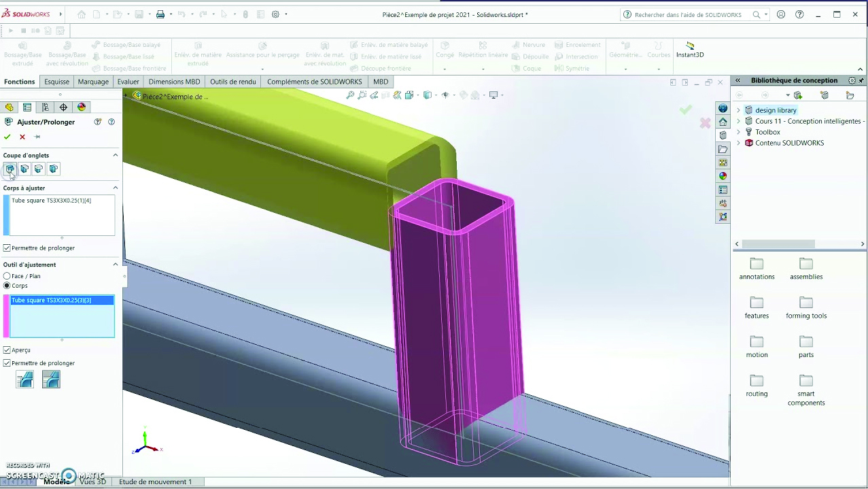Screen dimensions: 868x489
Task: Expand the Contenu SOLIDWORKS tree node
Action: pyautogui.click(x=739, y=143)
